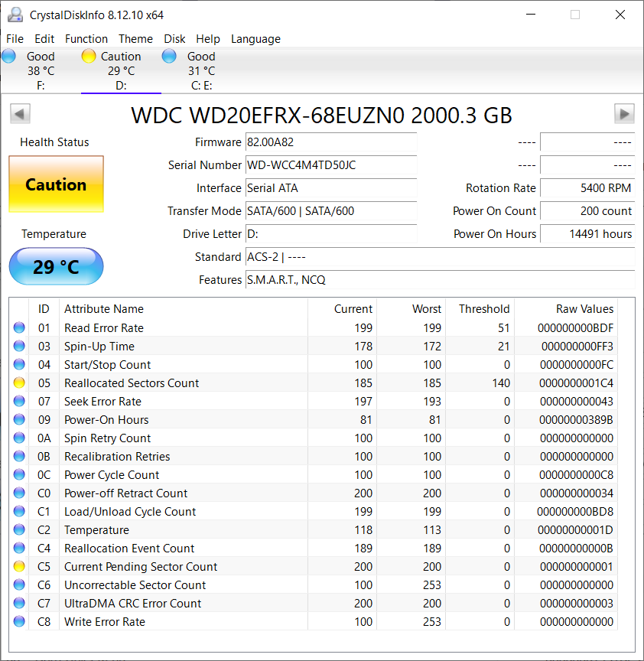Click status orb of Spin-Up Time row
Viewport: 644px width, 661px height.
tap(19, 346)
